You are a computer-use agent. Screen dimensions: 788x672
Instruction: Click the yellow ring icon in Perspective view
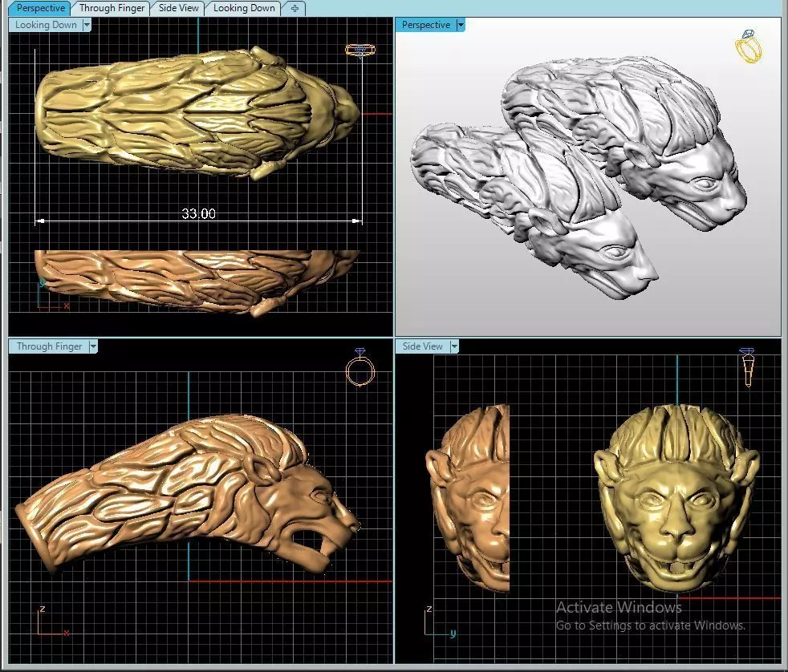(x=749, y=47)
